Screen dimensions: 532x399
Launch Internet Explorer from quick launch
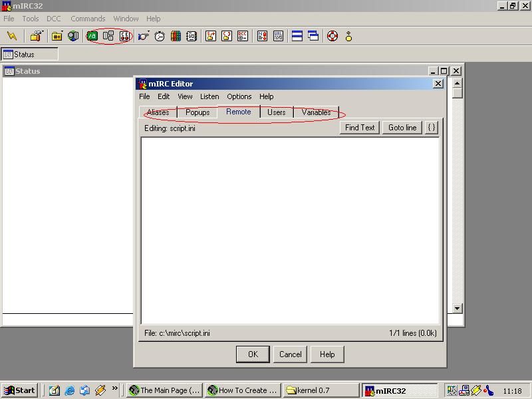tap(70, 390)
